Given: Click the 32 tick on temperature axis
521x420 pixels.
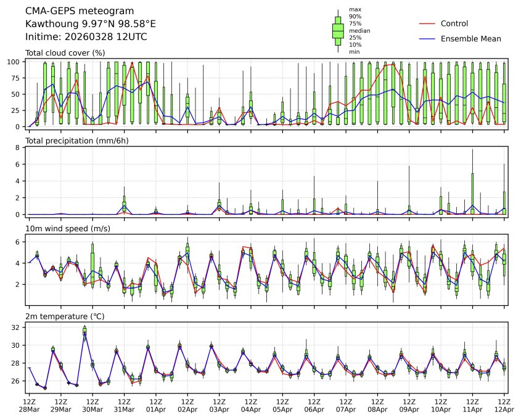Looking at the screenshot, I should click(x=18, y=328).
